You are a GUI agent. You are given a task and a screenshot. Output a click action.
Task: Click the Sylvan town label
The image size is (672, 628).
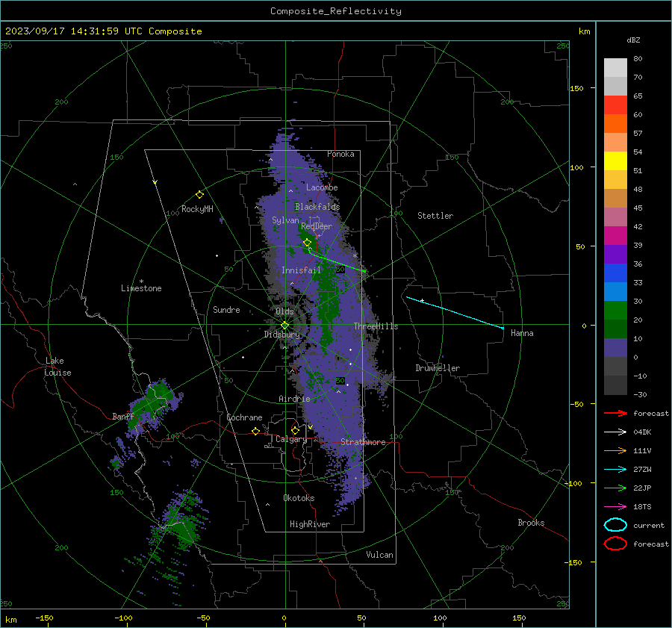(285, 220)
